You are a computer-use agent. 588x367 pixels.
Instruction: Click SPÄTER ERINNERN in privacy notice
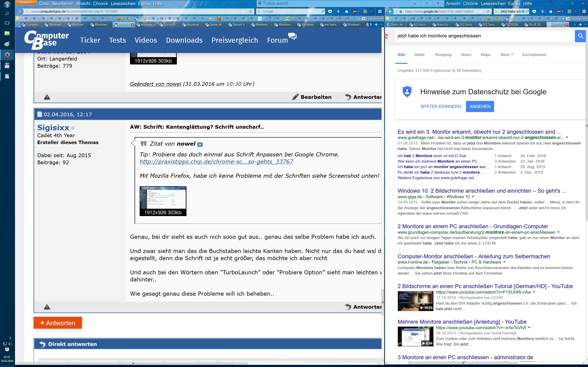click(x=440, y=107)
